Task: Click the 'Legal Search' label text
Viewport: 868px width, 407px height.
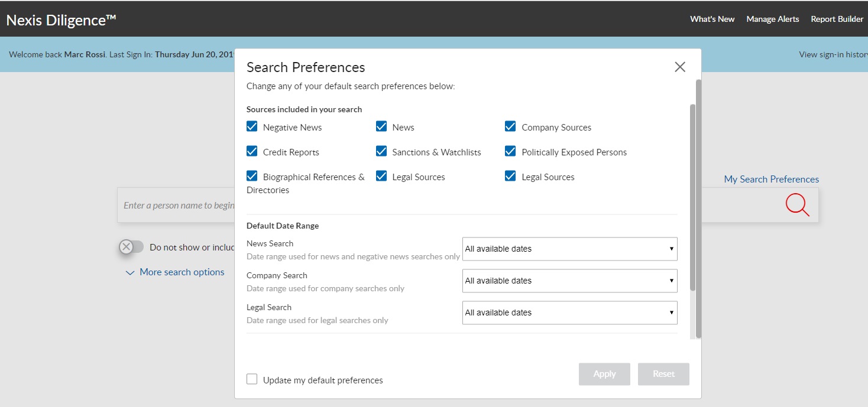Action: (269, 307)
